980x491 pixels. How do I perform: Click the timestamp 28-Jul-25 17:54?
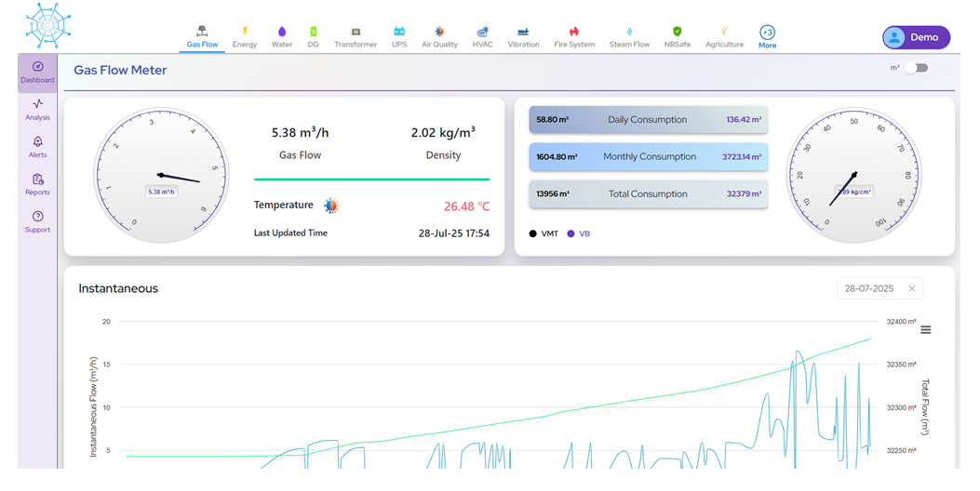point(454,233)
